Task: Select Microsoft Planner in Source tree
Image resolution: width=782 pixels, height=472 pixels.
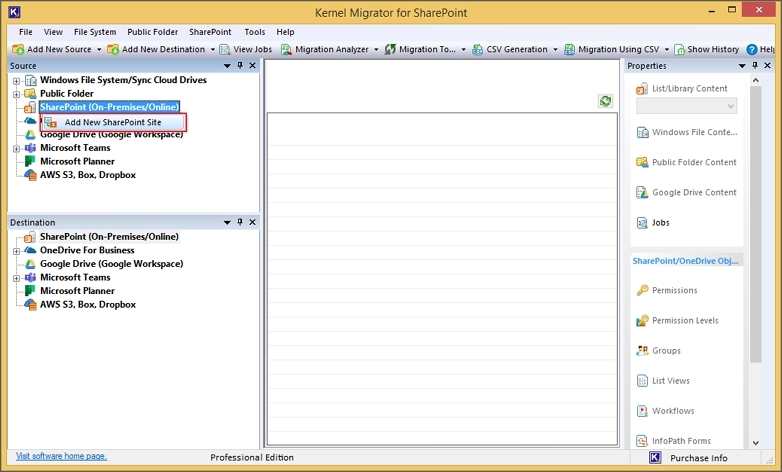Action: pos(77,161)
